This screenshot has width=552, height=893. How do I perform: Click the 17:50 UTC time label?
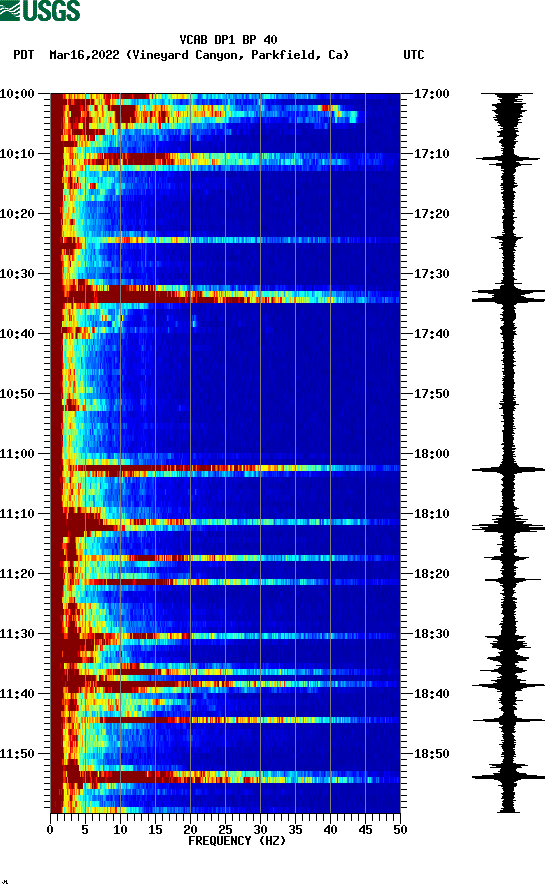(431, 394)
